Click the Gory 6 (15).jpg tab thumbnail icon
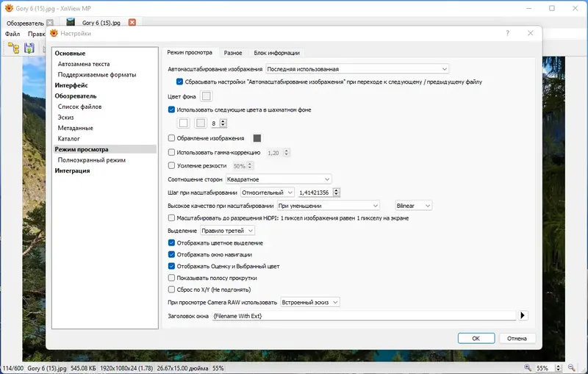Viewport: 588px width, 374px height. [x=71, y=22]
